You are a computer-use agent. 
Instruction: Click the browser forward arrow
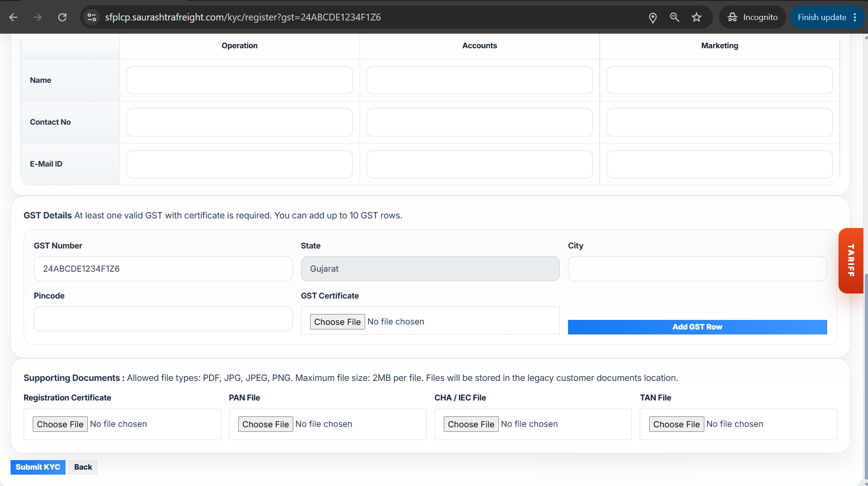(x=38, y=17)
